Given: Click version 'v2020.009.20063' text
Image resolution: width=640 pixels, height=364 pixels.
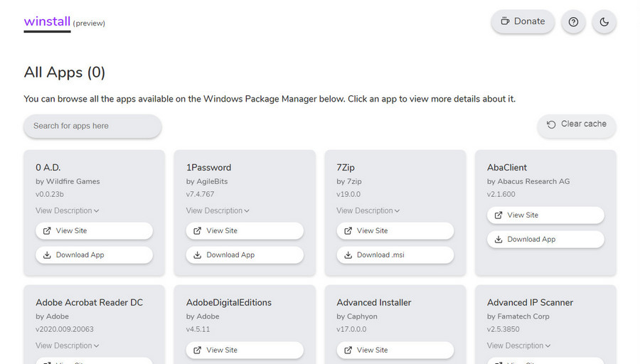Looking at the screenshot, I should click(x=65, y=329).
